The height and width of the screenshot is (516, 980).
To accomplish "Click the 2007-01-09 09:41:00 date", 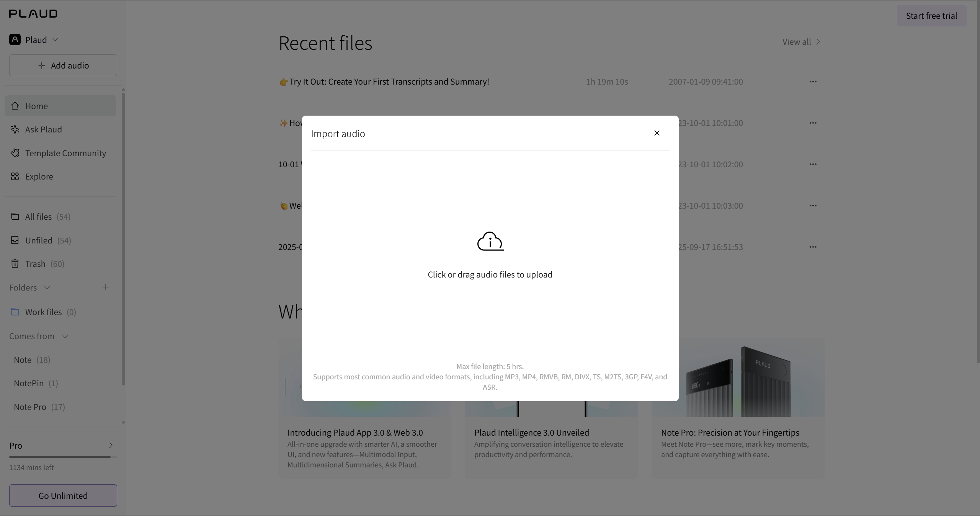I will click(x=706, y=82).
